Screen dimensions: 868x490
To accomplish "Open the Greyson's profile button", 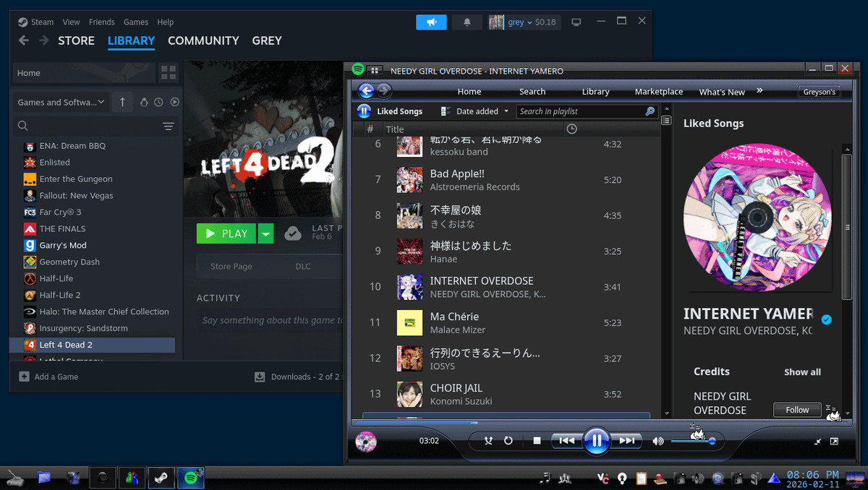I will [x=820, y=92].
